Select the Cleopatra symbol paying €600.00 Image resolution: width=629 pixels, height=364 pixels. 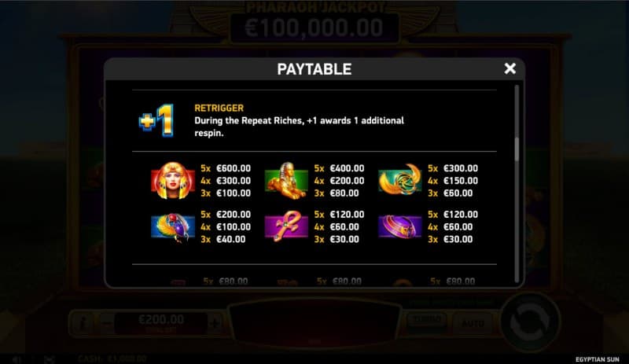pos(173,181)
